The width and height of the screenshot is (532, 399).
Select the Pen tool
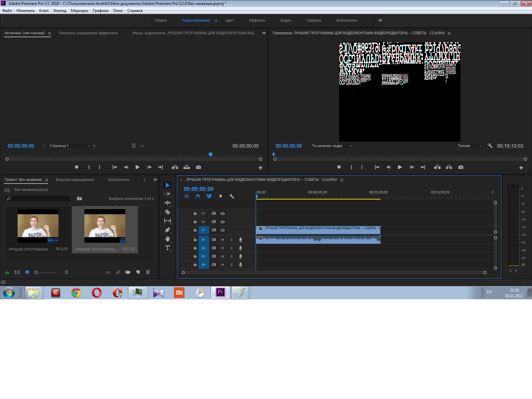click(168, 230)
